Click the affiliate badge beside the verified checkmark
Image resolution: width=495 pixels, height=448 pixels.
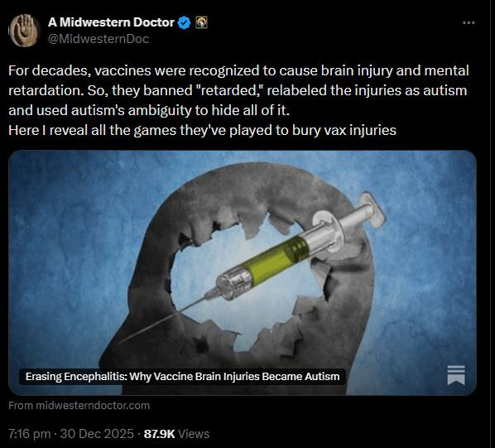point(201,22)
